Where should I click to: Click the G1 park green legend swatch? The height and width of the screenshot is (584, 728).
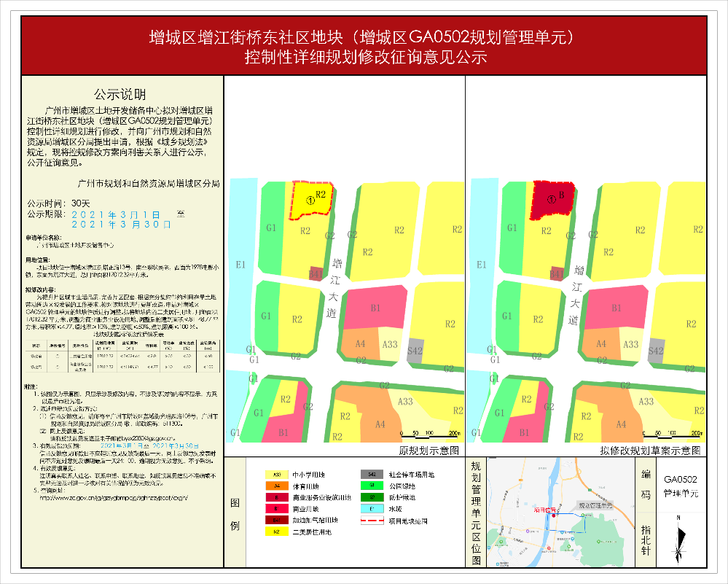372,486
